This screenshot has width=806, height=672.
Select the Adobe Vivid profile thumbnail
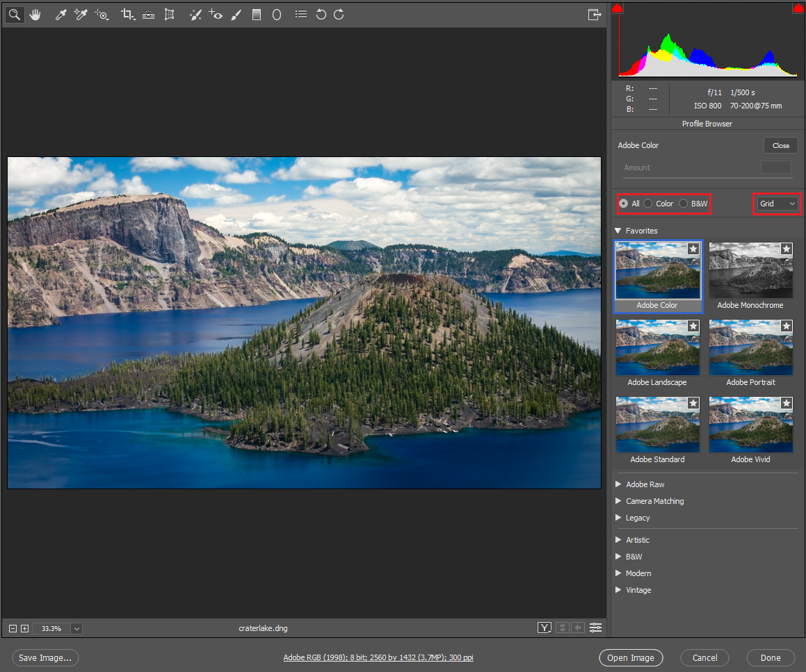click(750, 424)
